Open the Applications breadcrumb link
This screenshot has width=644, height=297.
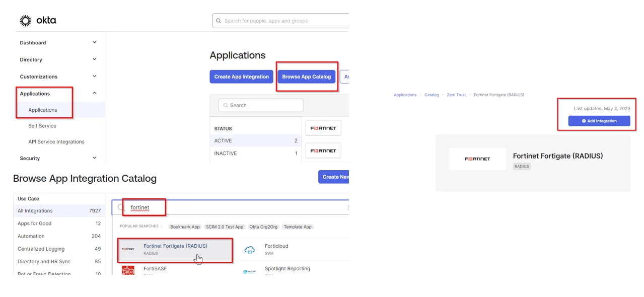(405, 95)
